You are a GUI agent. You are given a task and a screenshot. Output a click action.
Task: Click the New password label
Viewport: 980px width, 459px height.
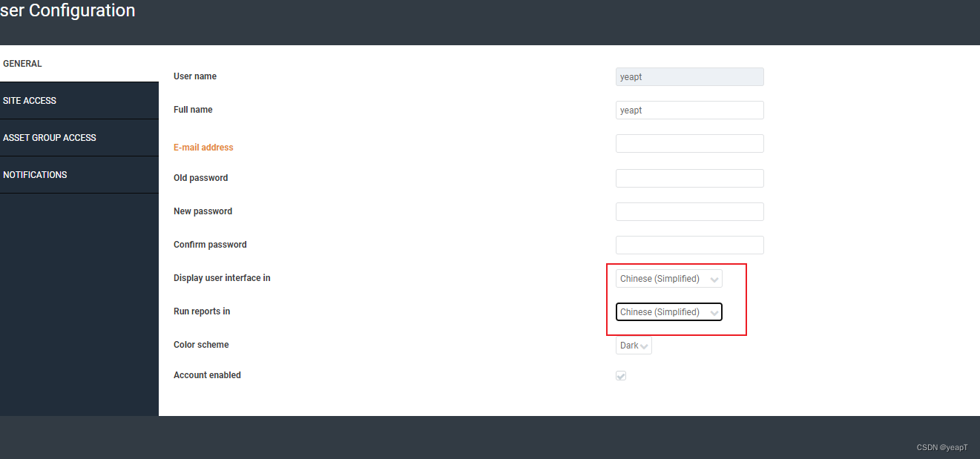pos(203,211)
